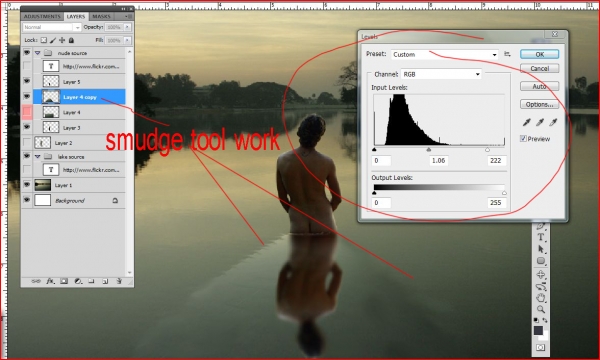Click the output levels white slider
Viewport: 600px width, 360px height.
(x=504, y=193)
